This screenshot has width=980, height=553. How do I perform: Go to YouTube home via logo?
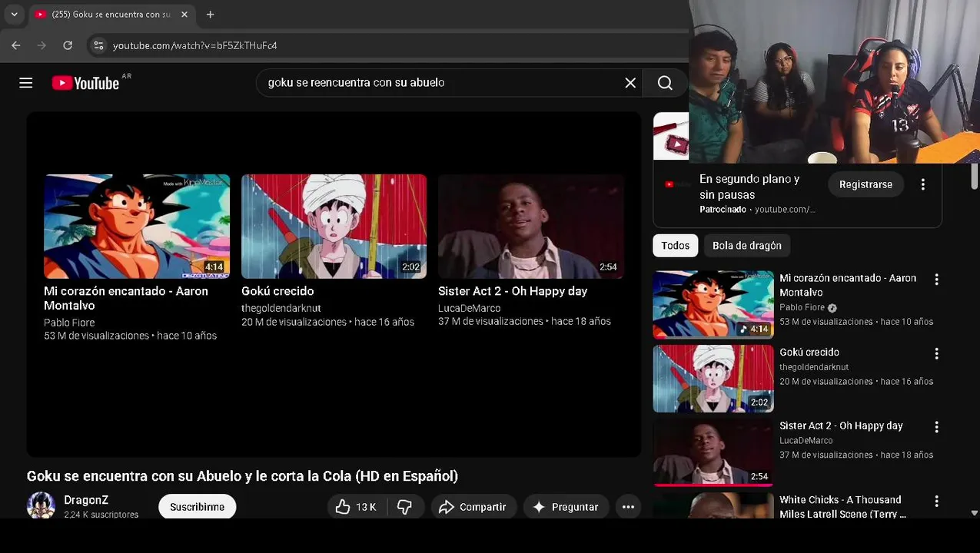(85, 83)
